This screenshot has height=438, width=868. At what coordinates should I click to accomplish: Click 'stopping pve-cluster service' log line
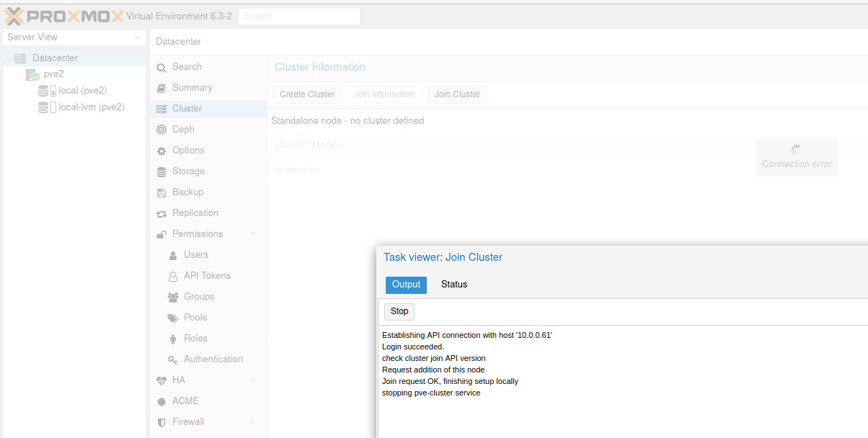click(431, 393)
